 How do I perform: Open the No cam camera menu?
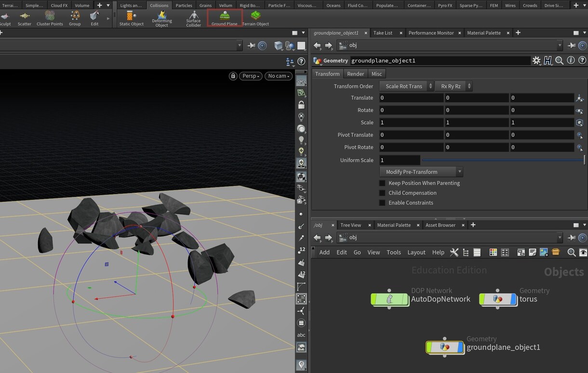(279, 76)
